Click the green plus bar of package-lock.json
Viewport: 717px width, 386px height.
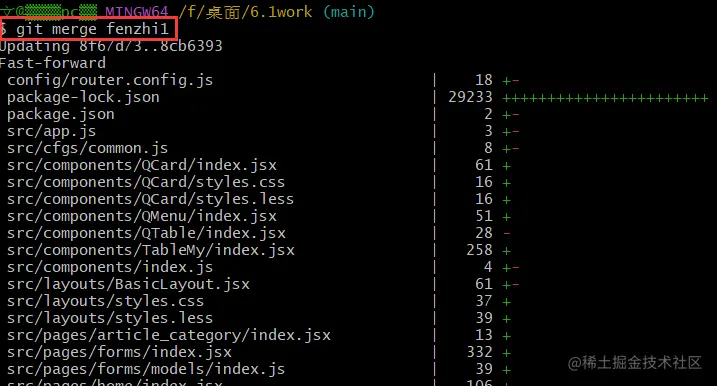605,98
